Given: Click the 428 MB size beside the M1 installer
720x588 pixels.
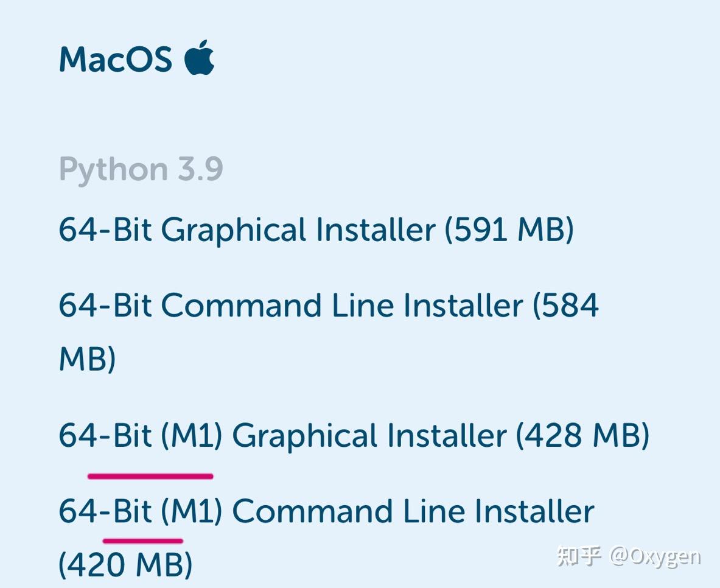Looking at the screenshot, I should click(x=584, y=436).
